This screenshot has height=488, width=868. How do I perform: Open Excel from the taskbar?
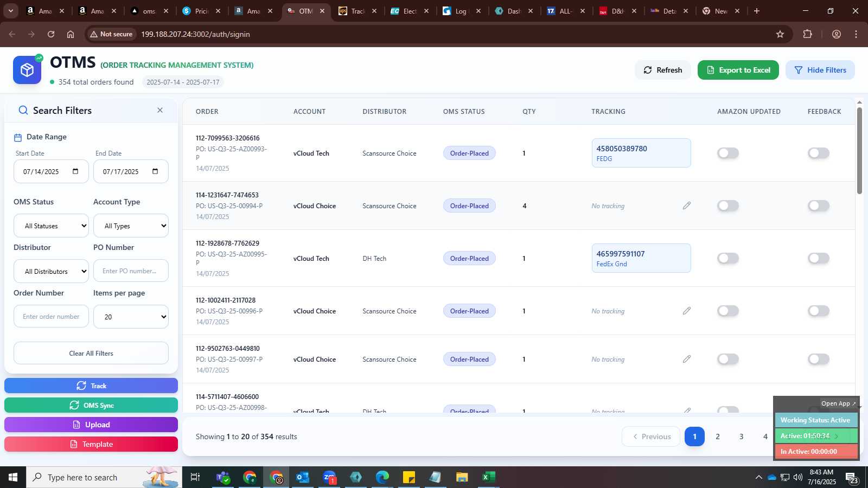(489, 477)
